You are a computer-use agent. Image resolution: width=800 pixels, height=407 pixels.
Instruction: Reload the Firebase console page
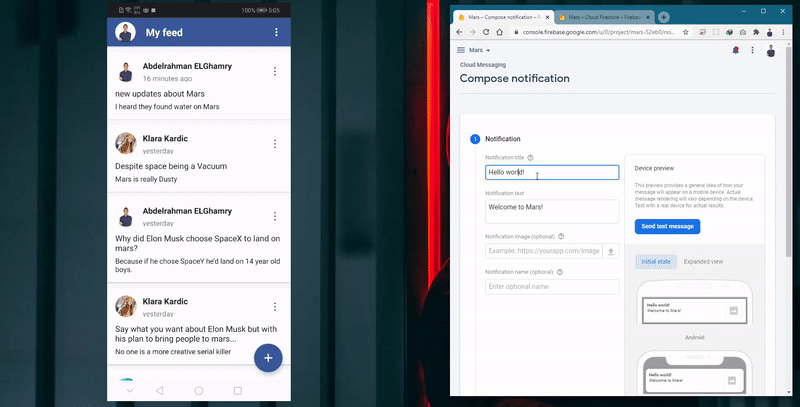[486, 32]
